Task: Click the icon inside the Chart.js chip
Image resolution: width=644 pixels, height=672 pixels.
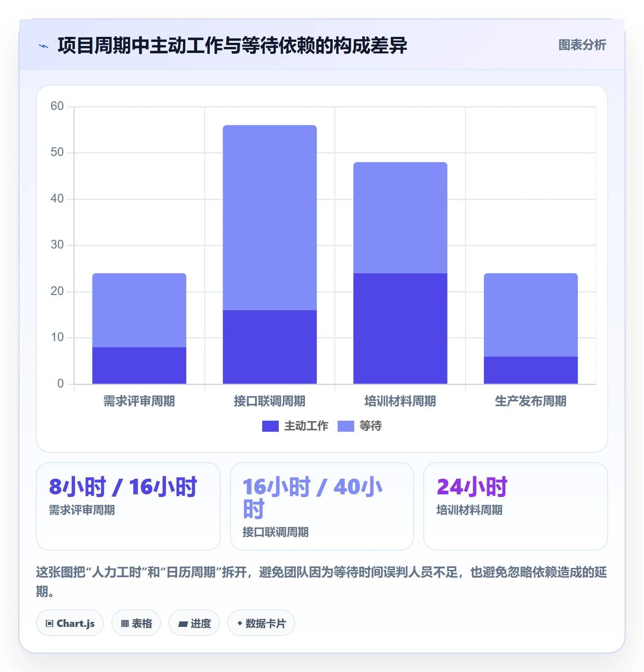Action: coord(50,624)
